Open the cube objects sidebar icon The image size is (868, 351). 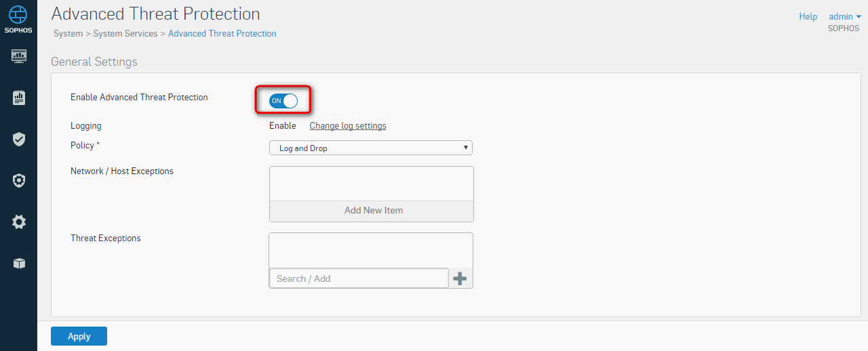click(x=19, y=263)
